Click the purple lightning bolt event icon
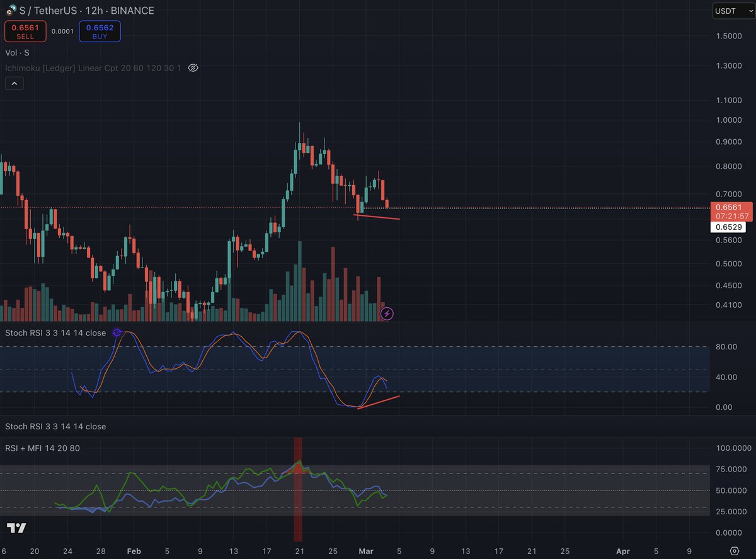The width and height of the screenshot is (756, 559). [x=387, y=313]
